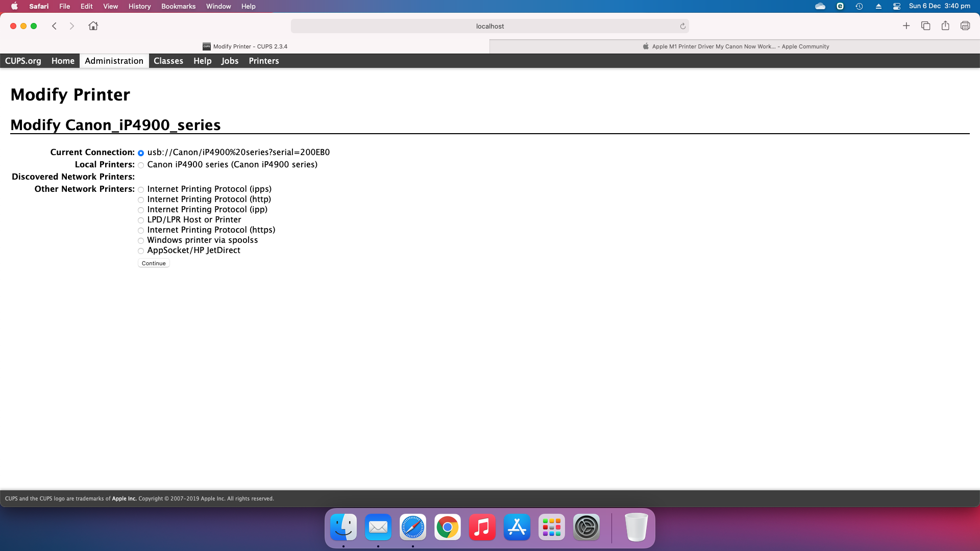The width and height of the screenshot is (980, 551).
Task: Switch to the Jobs tab
Action: 230,61
